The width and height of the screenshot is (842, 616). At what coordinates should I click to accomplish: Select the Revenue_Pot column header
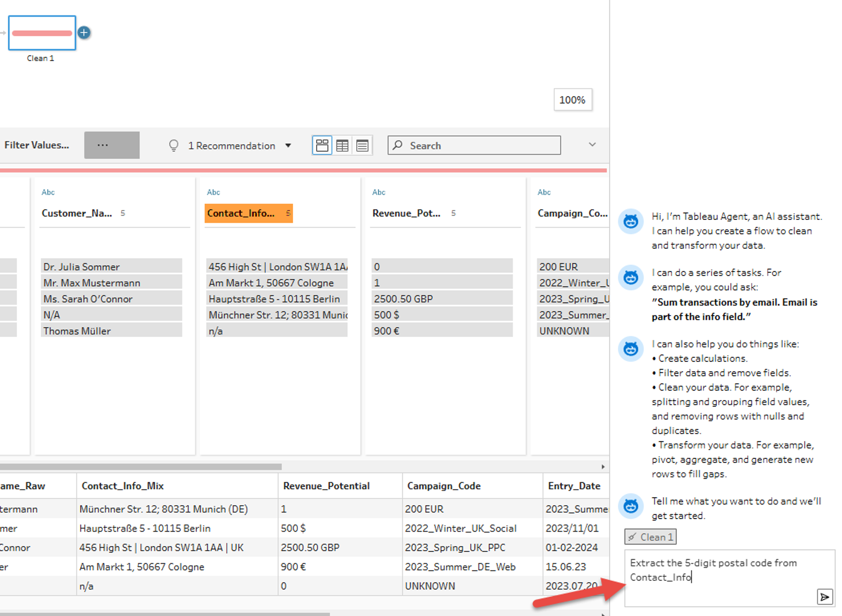(x=406, y=213)
